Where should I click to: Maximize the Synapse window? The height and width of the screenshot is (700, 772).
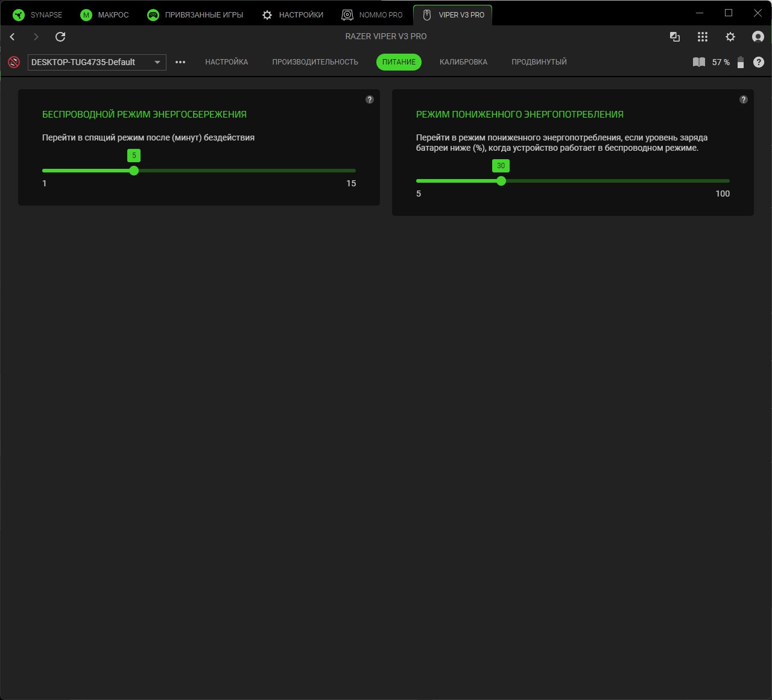point(729,13)
